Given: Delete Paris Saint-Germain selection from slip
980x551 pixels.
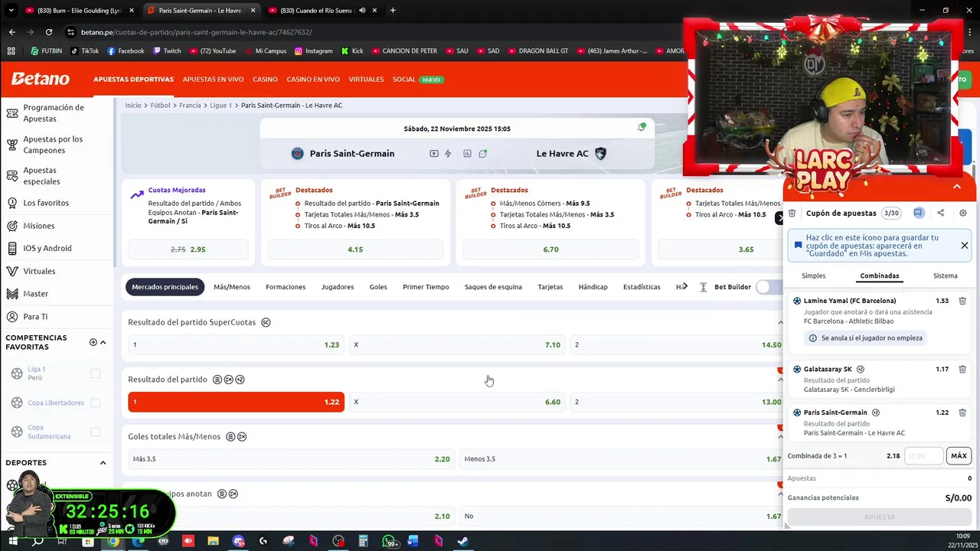Looking at the screenshot, I should 962,412.
